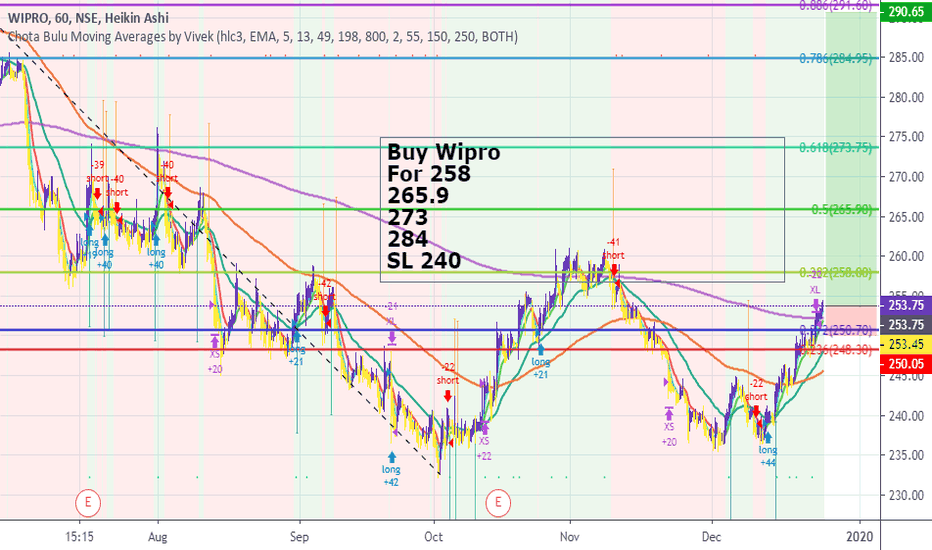Viewport: 932px width, 550px height.
Task: Click the For 258 text line
Action: [429, 174]
